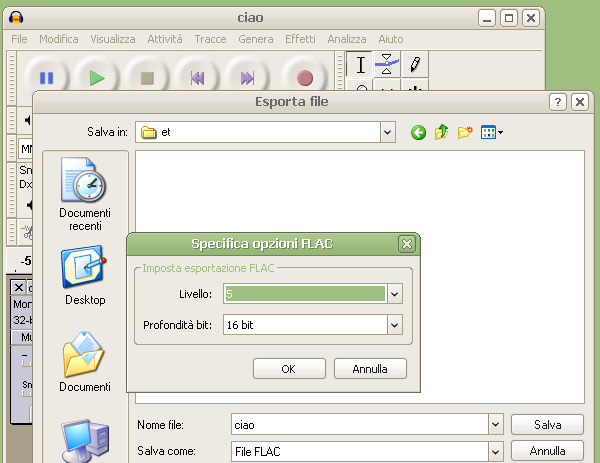Confirm the FLAC options with OK
600x463 pixels.
289,369
